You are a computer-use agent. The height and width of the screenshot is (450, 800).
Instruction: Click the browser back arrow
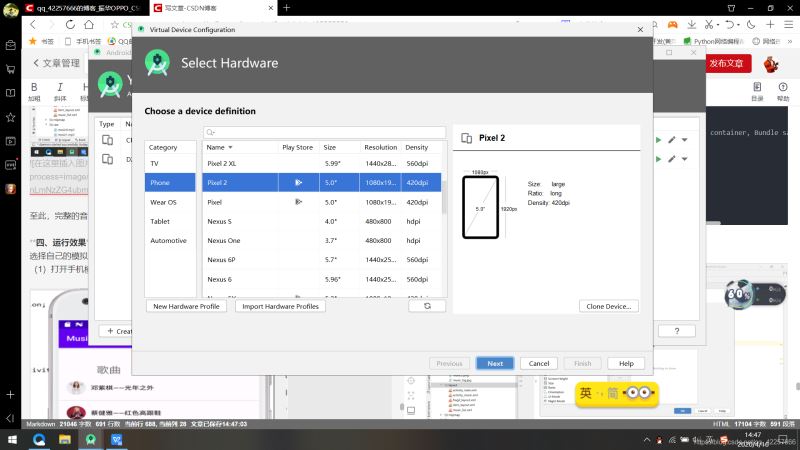point(9,24)
